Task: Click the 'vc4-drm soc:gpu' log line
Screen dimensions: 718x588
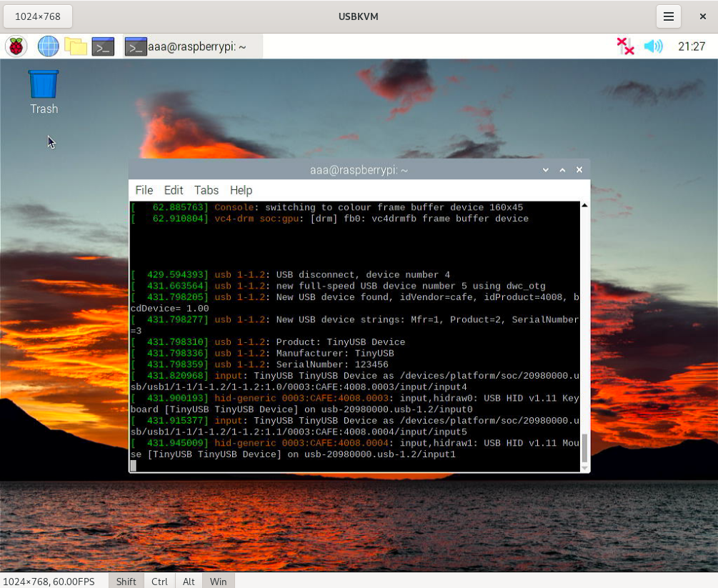Action: point(329,219)
